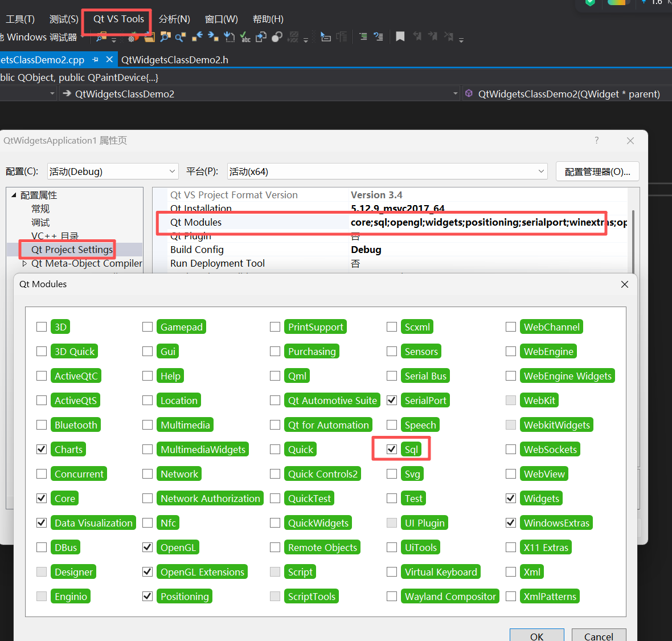Image resolution: width=672 pixels, height=641 pixels.
Task: Uncheck the OpenGL module checkbox
Action: click(147, 548)
